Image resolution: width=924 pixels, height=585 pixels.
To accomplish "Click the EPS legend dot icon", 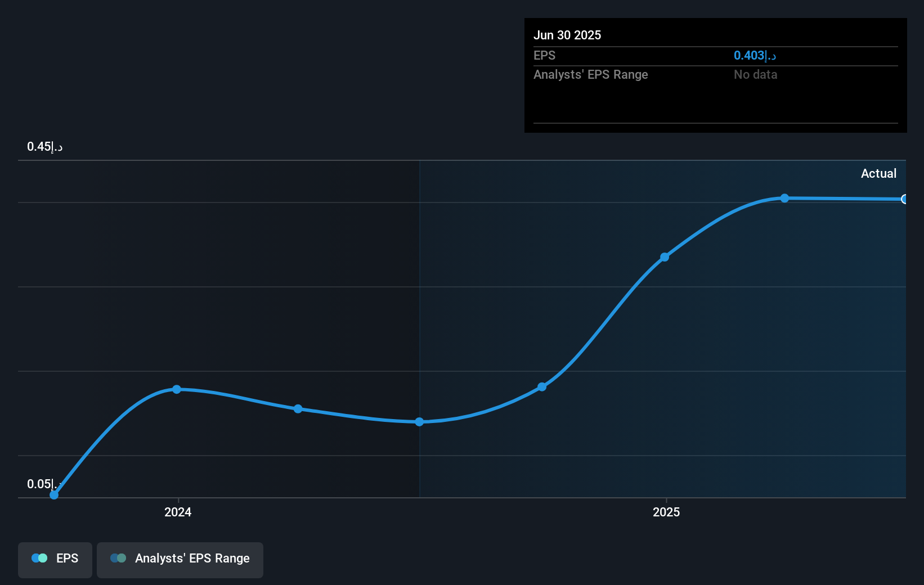I will click(x=39, y=558).
